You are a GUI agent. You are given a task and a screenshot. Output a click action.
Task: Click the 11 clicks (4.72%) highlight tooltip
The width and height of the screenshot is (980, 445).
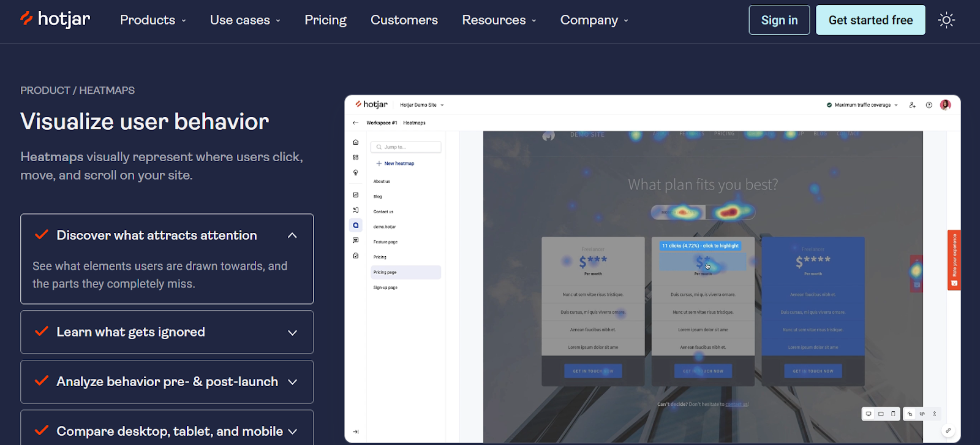pyautogui.click(x=700, y=246)
